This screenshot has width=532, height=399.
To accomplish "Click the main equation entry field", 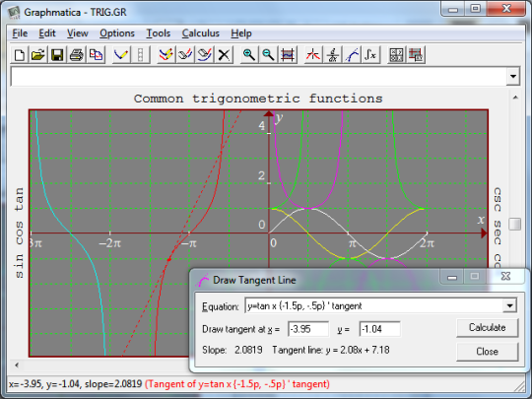I will 259,76.
